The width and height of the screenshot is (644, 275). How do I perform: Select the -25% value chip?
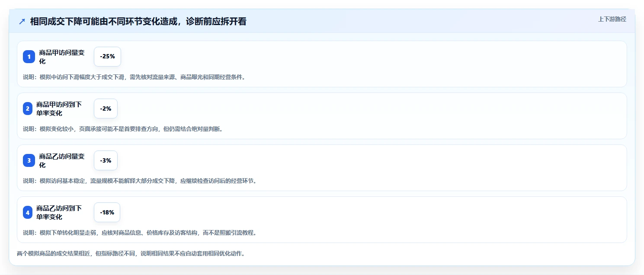(x=107, y=57)
